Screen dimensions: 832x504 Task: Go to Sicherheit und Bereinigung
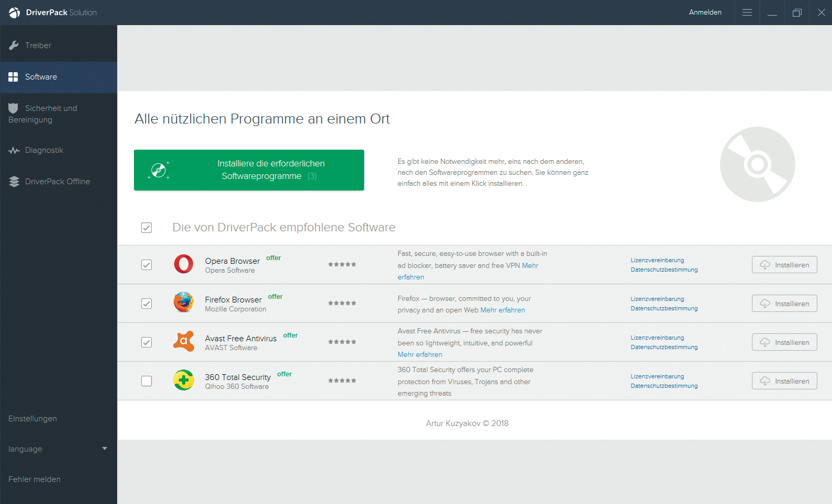click(59, 114)
